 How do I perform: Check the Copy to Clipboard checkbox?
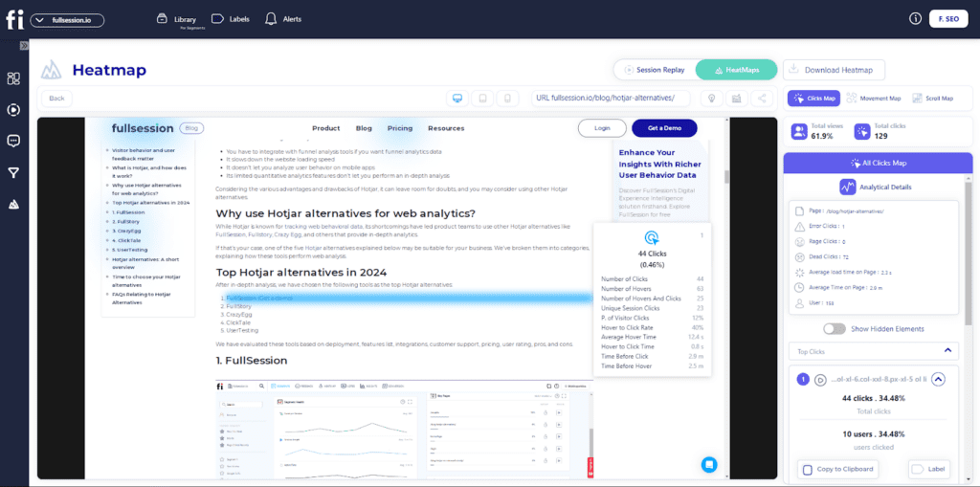[808, 470]
